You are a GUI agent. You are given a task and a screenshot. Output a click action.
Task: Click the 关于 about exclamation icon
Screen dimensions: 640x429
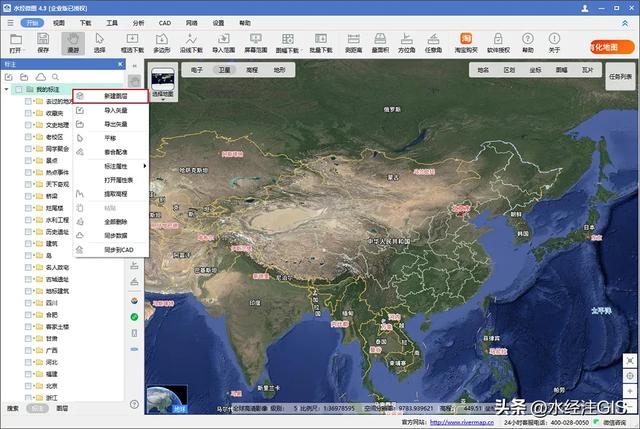coord(554,38)
